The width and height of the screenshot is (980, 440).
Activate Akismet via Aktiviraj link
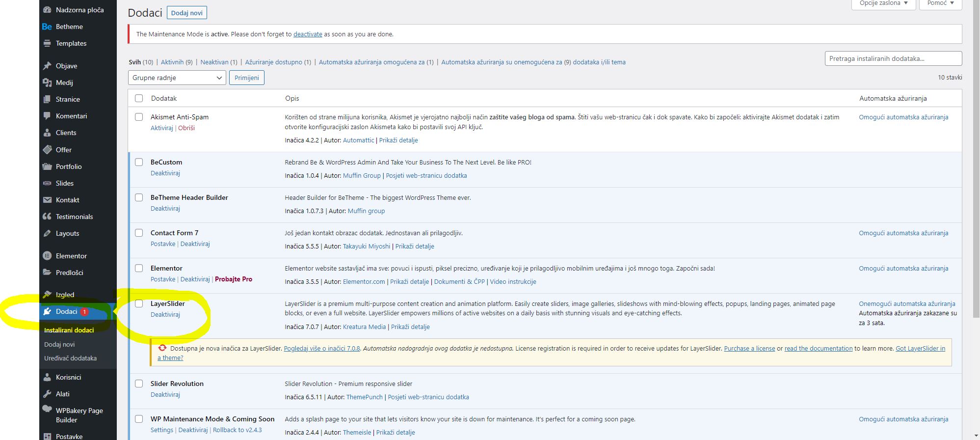tap(162, 128)
